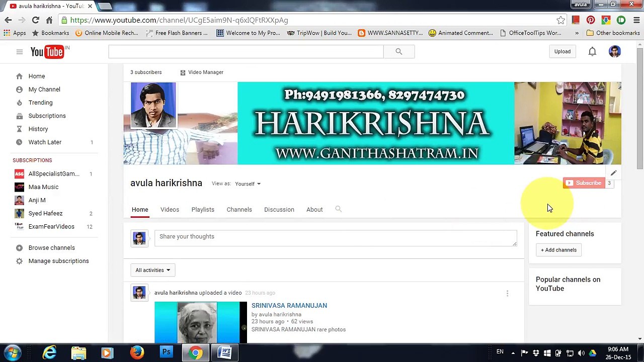Open Windows Start button
Screen dimensions: 644x362
[x=12, y=352]
